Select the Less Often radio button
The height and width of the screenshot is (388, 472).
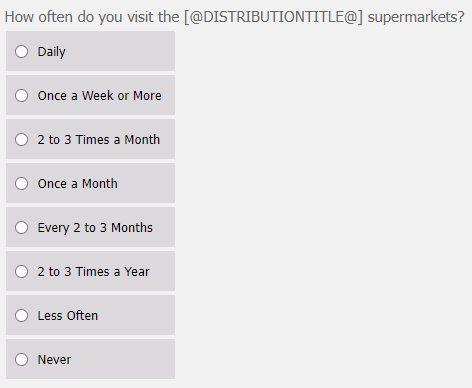tap(21, 315)
